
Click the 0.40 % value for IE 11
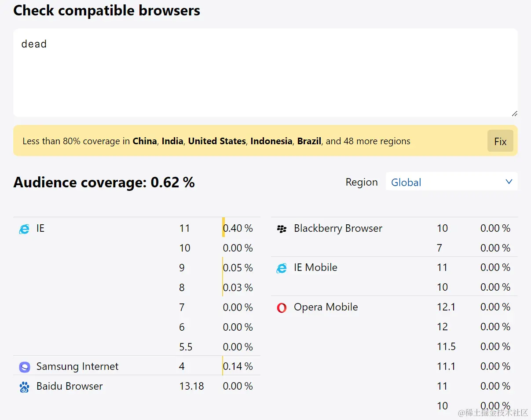238,228
